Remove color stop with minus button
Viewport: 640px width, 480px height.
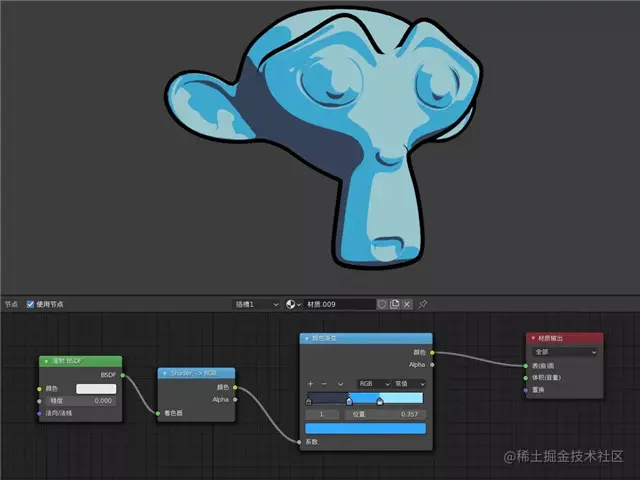pyautogui.click(x=324, y=384)
